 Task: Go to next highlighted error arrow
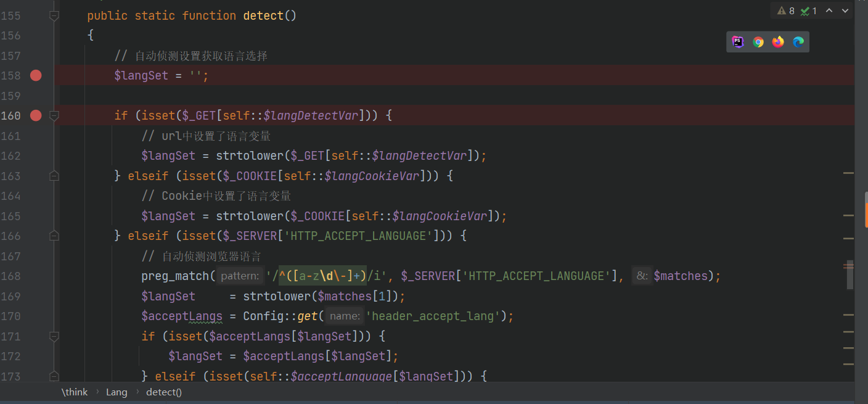point(846,10)
